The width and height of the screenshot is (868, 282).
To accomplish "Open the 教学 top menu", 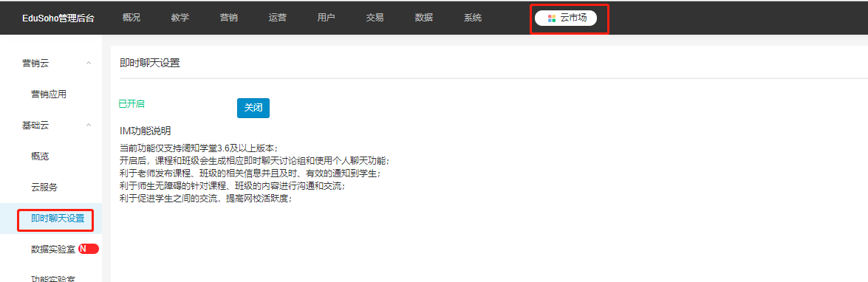I will point(180,18).
